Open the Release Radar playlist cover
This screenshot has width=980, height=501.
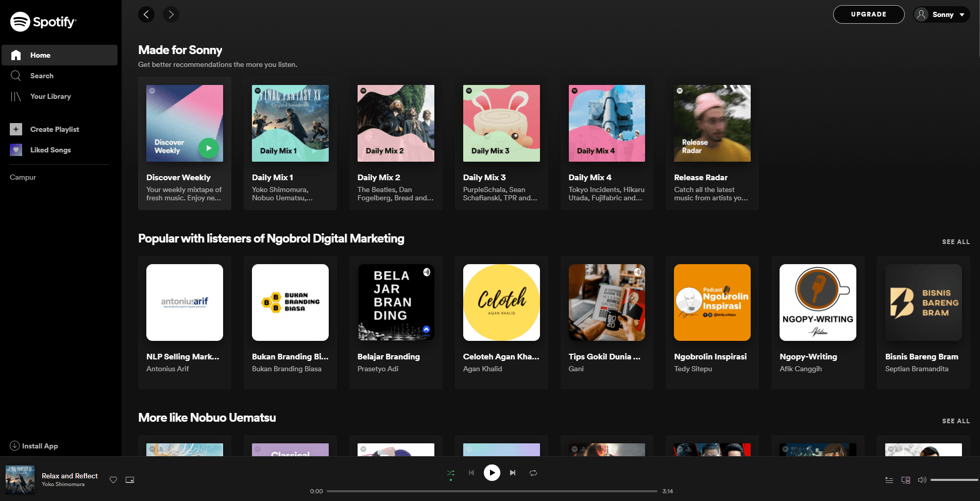pyautogui.click(x=712, y=123)
